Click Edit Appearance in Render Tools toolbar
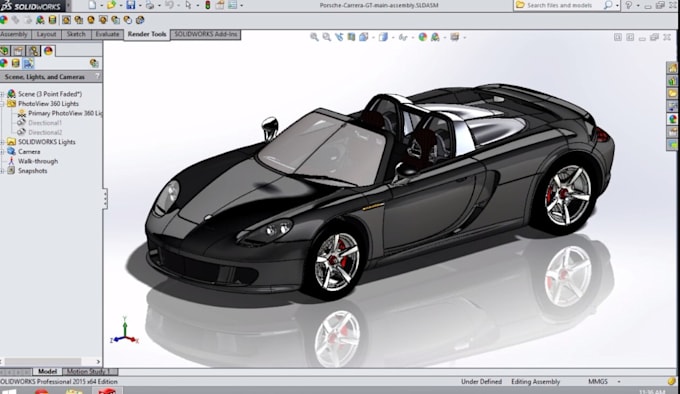The height and width of the screenshot is (394, 680). tap(4, 20)
